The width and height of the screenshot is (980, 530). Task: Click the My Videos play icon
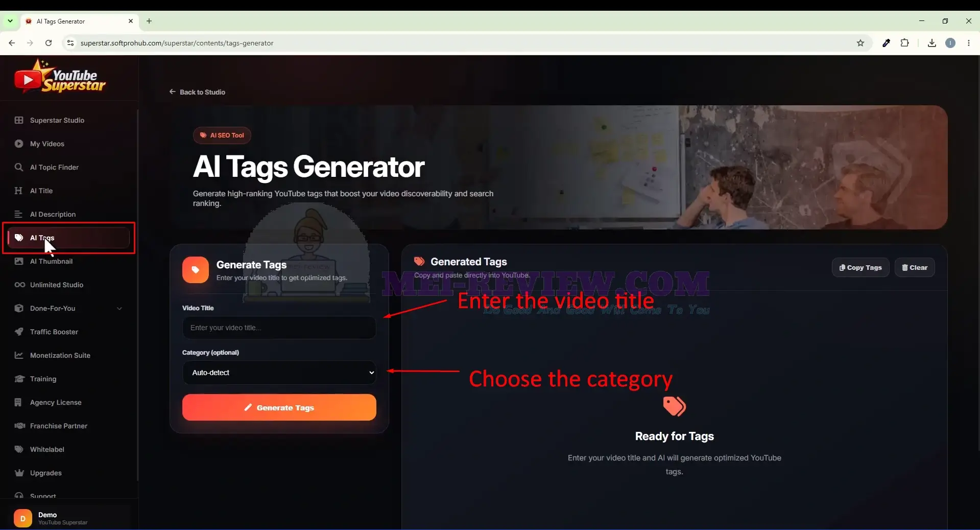click(19, 144)
